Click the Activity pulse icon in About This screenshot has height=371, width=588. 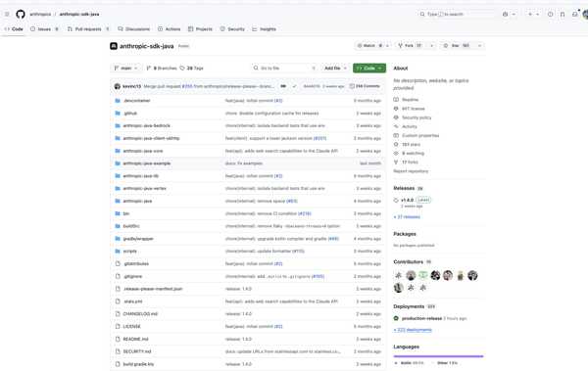point(396,126)
